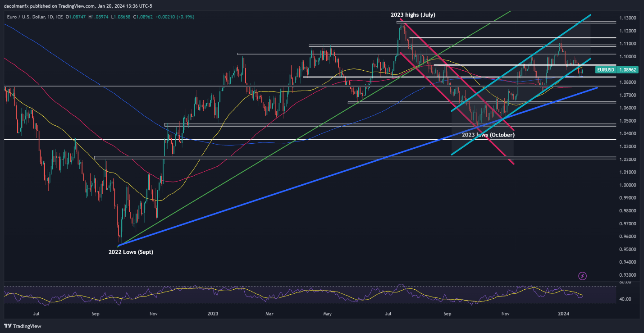Click the 40.00 RSI scale label
This screenshot has height=333, width=644.
click(625, 299)
